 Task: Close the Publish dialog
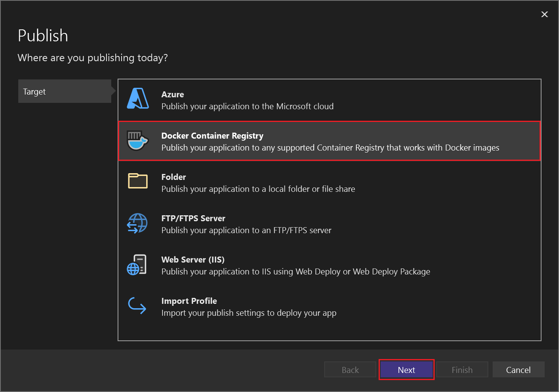tap(544, 14)
